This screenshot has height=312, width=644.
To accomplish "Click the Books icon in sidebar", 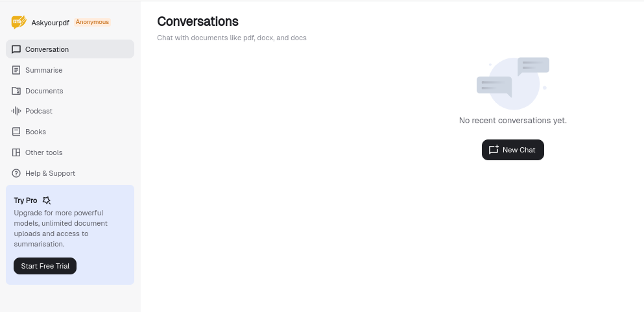I will point(16,132).
